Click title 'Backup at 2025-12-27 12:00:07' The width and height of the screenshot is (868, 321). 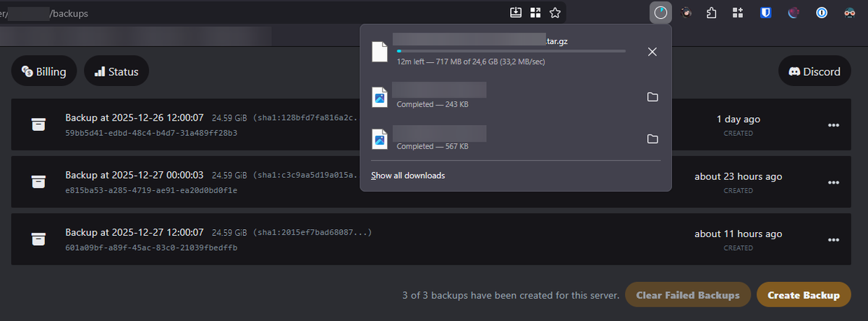point(135,233)
